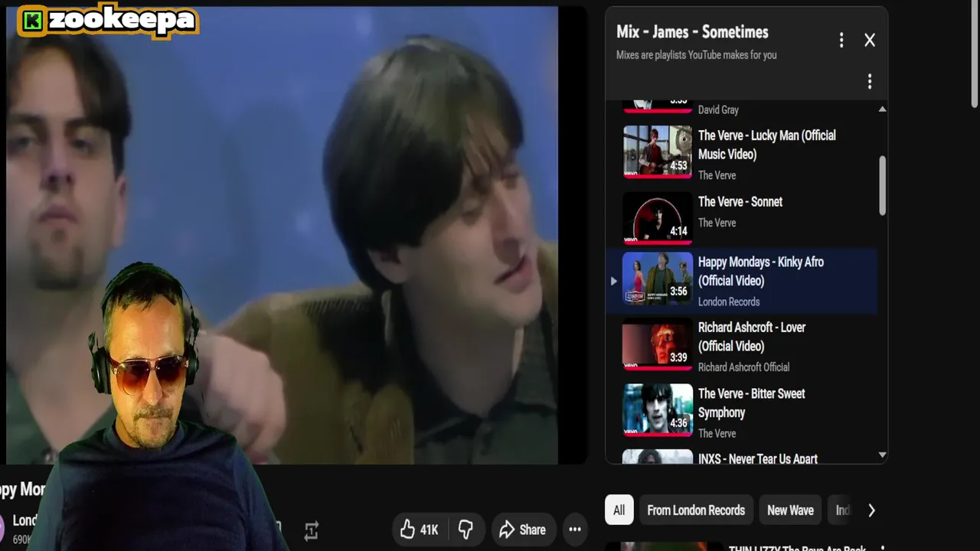Select the From London Records chip
The height and width of the screenshot is (551, 980).
tap(696, 510)
